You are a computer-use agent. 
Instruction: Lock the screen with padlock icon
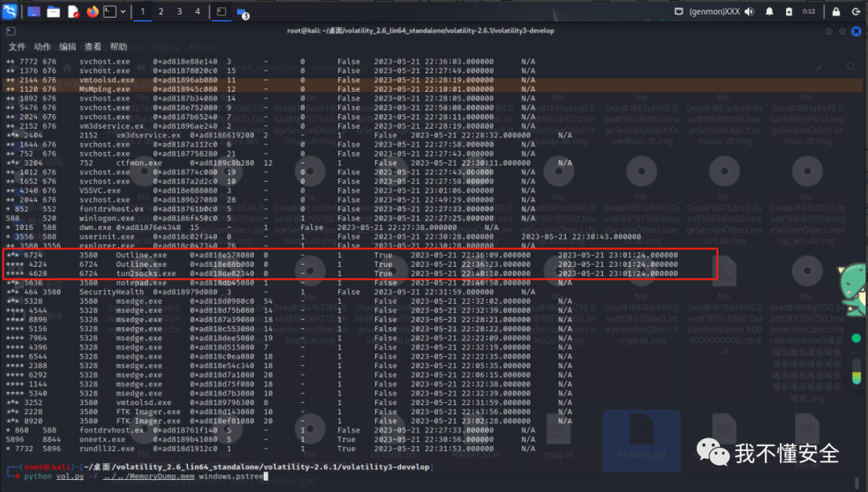[x=836, y=11]
